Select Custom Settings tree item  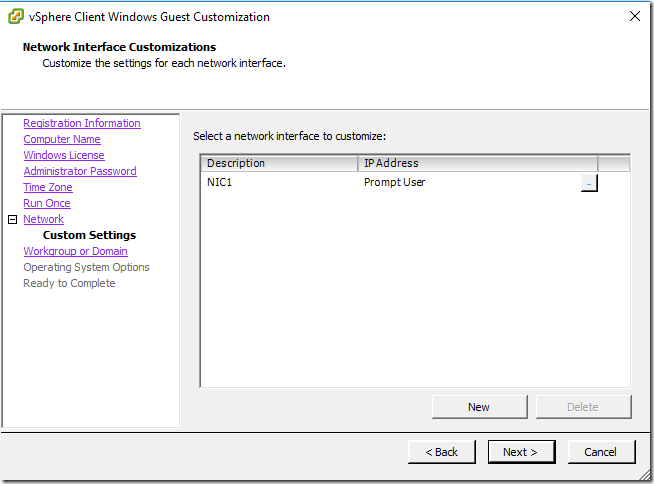pyautogui.click(x=89, y=235)
